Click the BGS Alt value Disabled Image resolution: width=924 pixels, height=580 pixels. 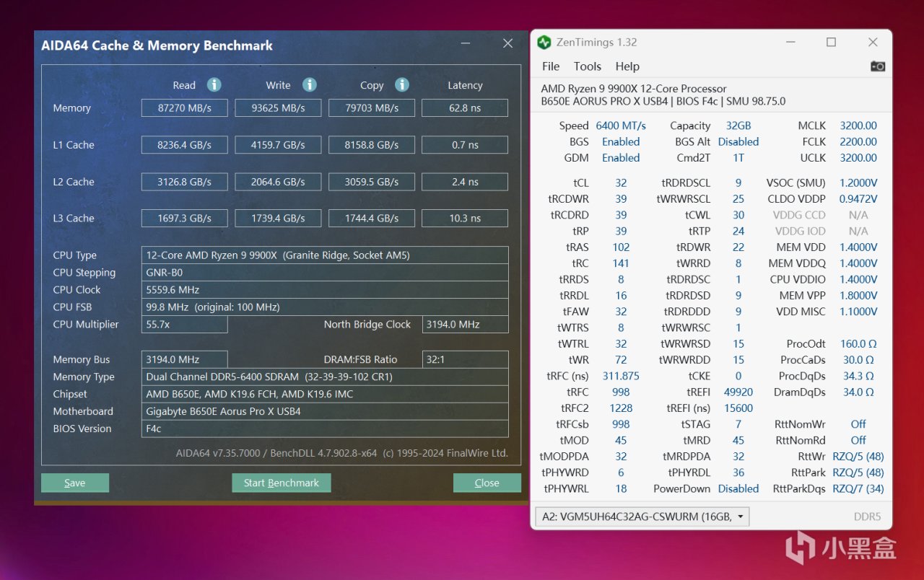pos(738,141)
